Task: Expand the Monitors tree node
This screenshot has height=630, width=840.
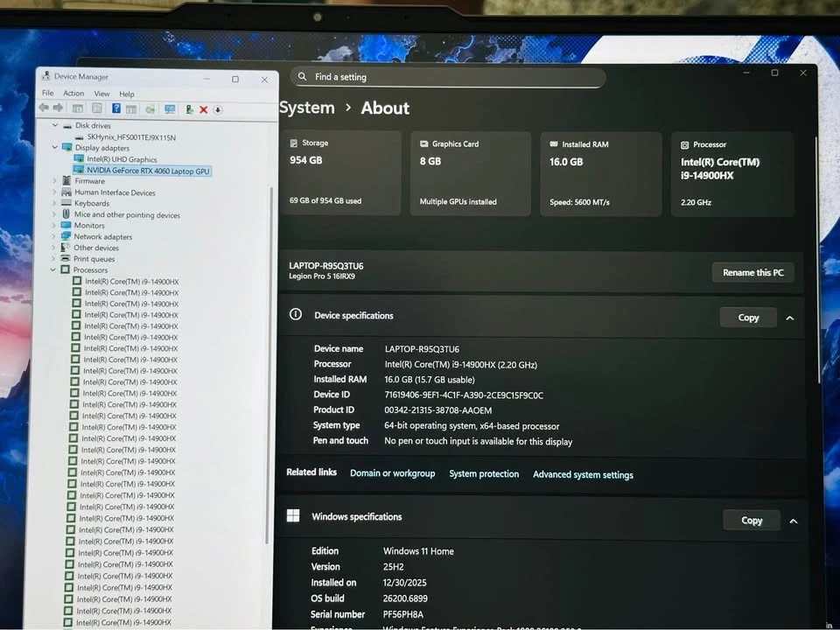Action: tap(53, 225)
